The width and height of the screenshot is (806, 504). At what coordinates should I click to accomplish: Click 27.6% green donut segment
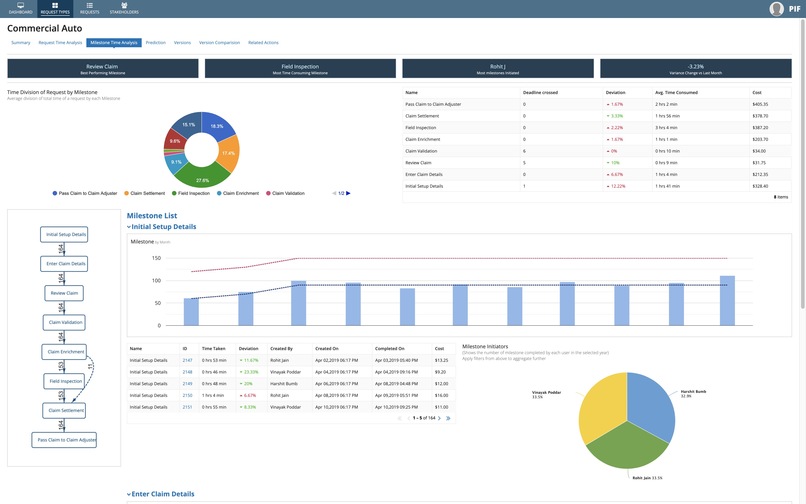pyautogui.click(x=203, y=177)
